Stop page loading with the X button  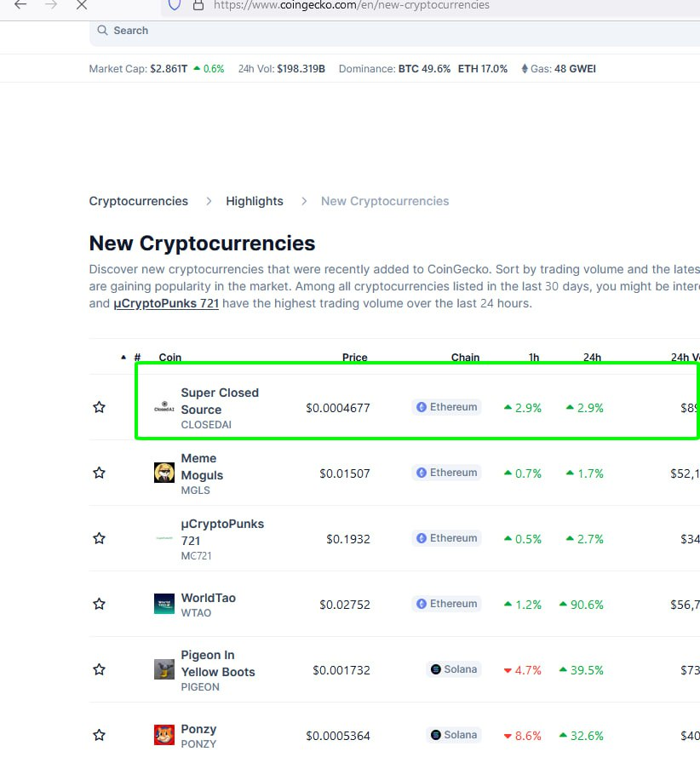click(x=82, y=5)
